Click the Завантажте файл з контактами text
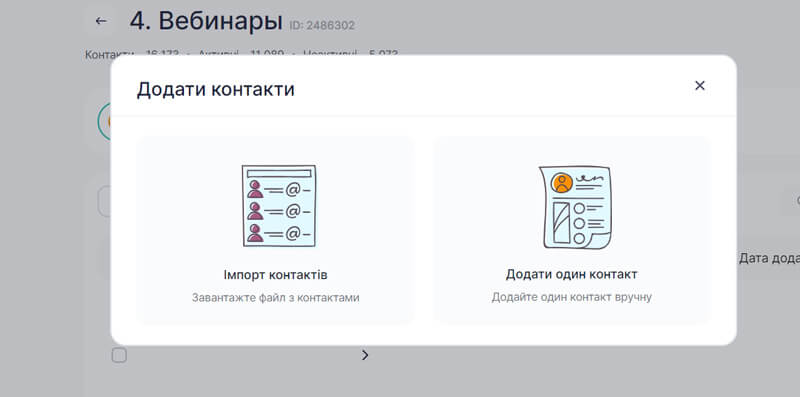Image resolution: width=800 pixels, height=397 pixels. 276,297
